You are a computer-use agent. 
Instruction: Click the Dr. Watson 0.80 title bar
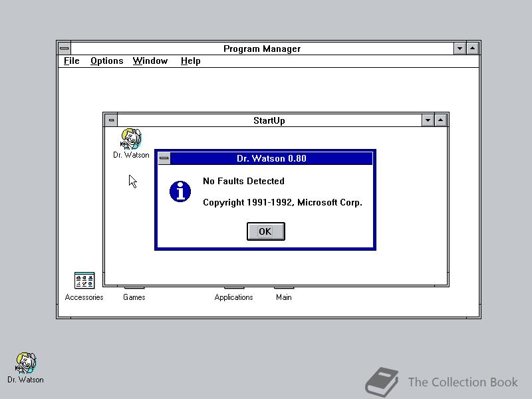coord(271,158)
